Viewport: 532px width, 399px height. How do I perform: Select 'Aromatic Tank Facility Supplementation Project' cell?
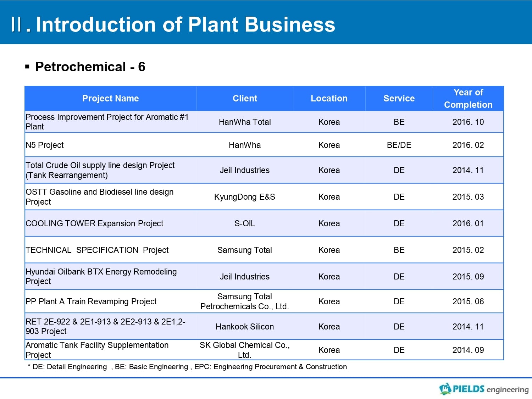(x=111, y=350)
